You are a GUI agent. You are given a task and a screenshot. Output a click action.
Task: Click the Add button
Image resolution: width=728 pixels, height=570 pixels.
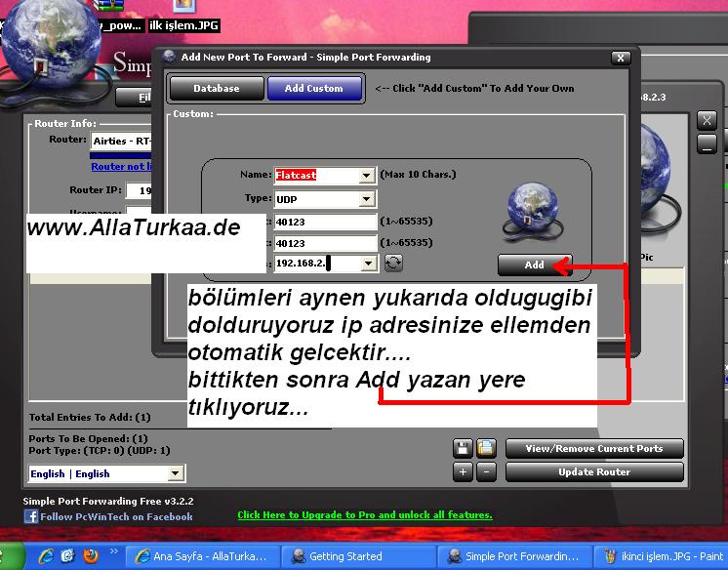534,265
